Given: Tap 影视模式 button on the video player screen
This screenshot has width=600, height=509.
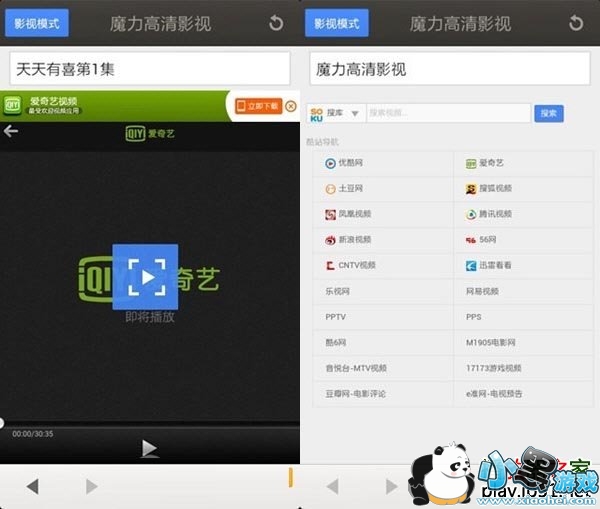Looking at the screenshot, I should tap(37, 23).
